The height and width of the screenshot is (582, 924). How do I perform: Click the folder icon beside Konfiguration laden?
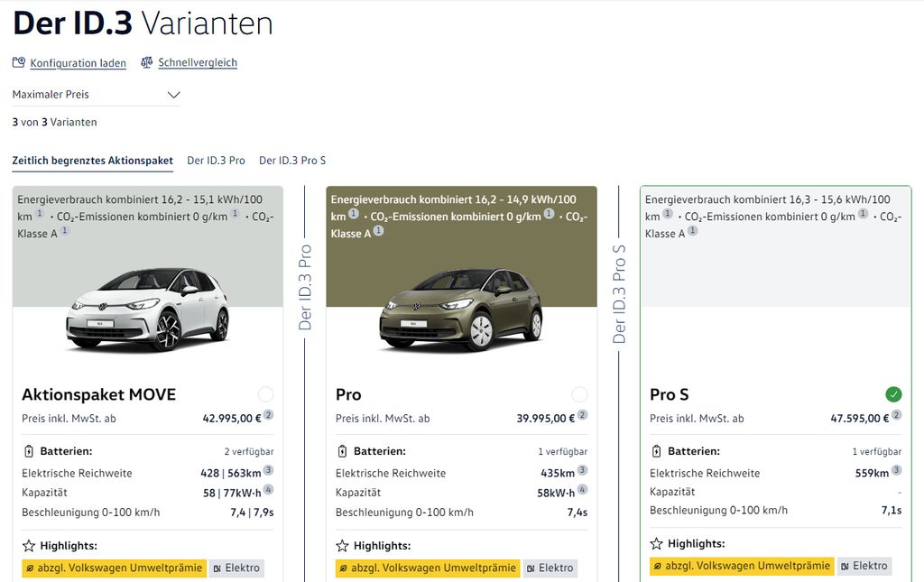click(18, 61)
